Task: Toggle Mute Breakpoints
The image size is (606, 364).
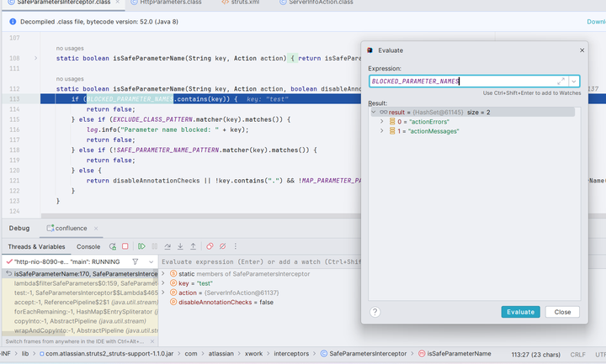Action: (221, 246)
